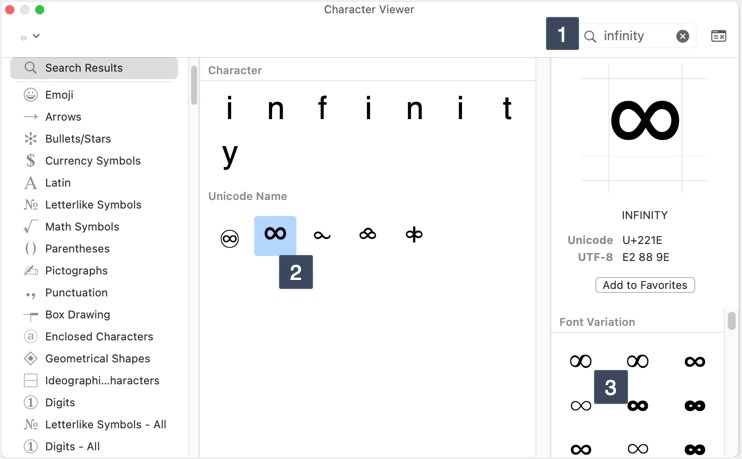Choose first font variation of infinity
Viewport: 742px width, 459px height.
(x=581, y=362)
